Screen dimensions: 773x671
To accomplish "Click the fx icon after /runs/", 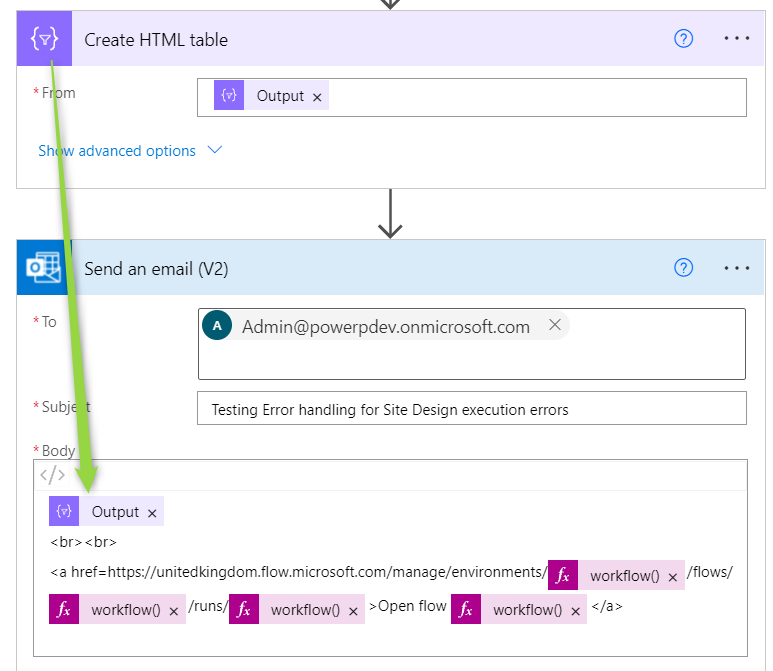I will pyautogui.click(x=244, y=610).
